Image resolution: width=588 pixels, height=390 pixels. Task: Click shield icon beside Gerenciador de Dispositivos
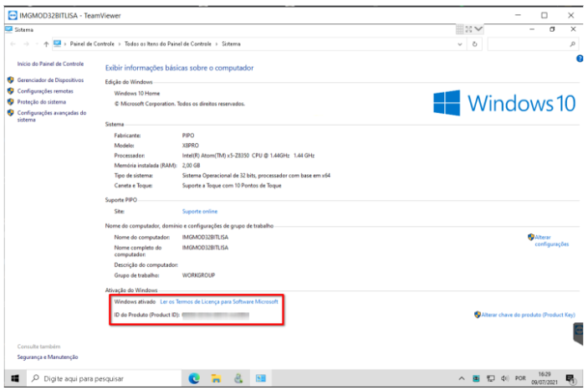[11, 80]
